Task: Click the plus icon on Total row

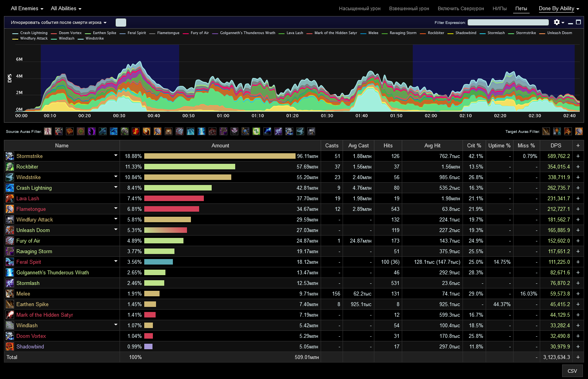Action: tap(578, 357)
